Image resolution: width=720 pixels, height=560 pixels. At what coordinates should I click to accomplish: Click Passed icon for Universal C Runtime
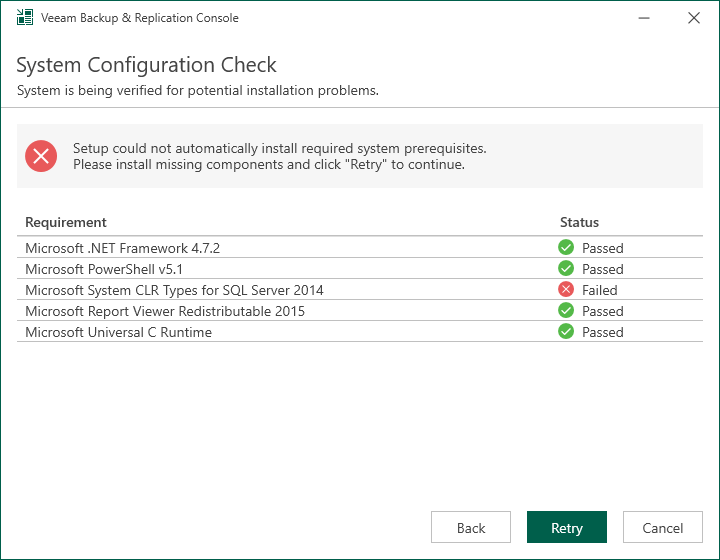coord(566,332)
